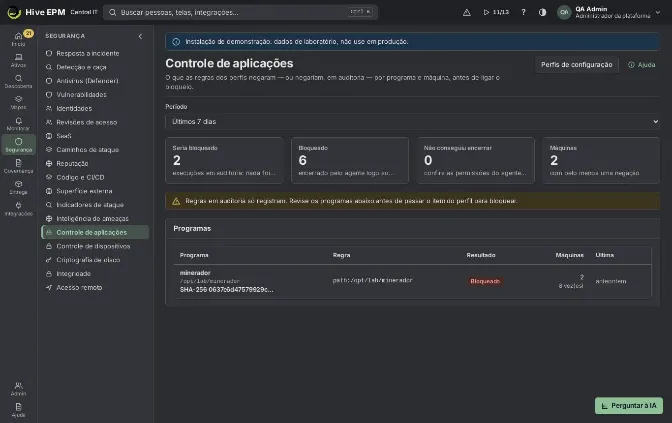The width and height of the screenshot is (672, 423).
Task: Open the Admin rail icon
Action: [x=18, y=388]
